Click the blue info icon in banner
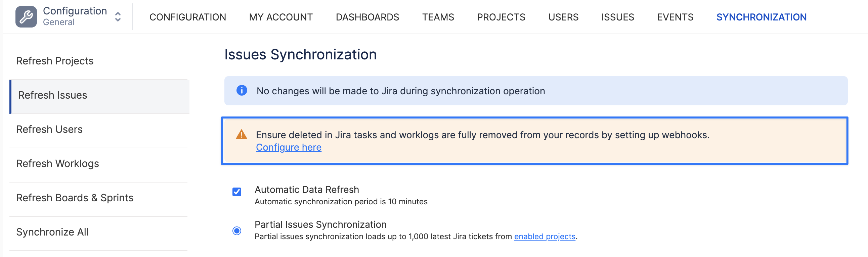This screenshot has height=257, width=868. (x=242, y=91)
